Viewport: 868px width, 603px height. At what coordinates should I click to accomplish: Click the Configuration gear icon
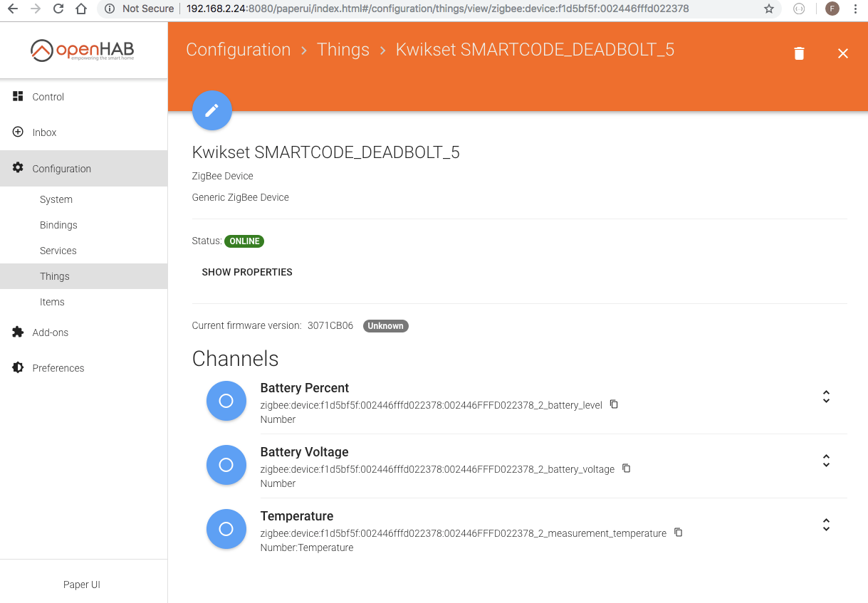(19, 168)
